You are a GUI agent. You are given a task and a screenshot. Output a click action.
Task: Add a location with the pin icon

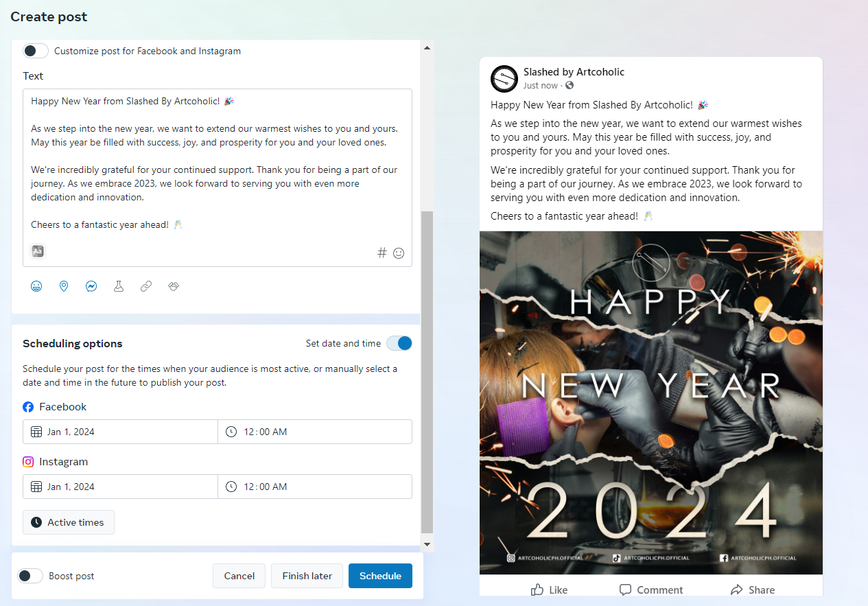pyautogui.click(x=64, y=286)
